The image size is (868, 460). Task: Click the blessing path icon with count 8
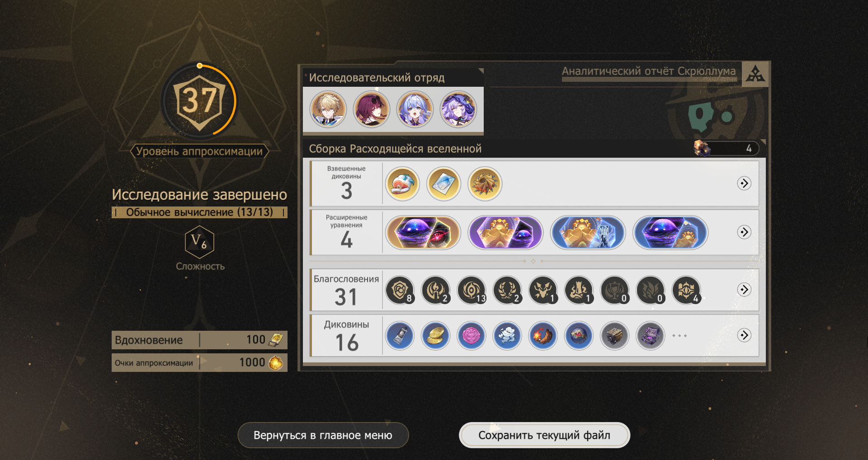(x=400, y=290)
